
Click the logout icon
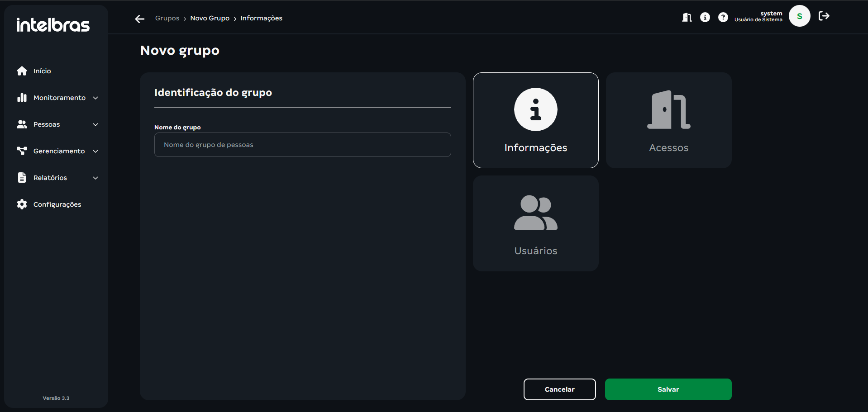[x=824, y=16]
